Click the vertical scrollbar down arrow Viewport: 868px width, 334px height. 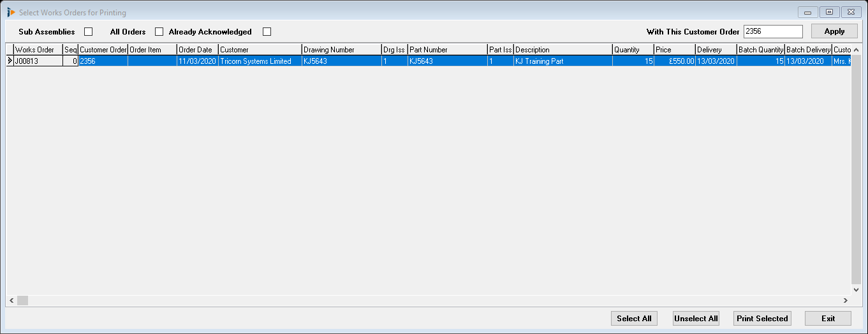(856, 289)
